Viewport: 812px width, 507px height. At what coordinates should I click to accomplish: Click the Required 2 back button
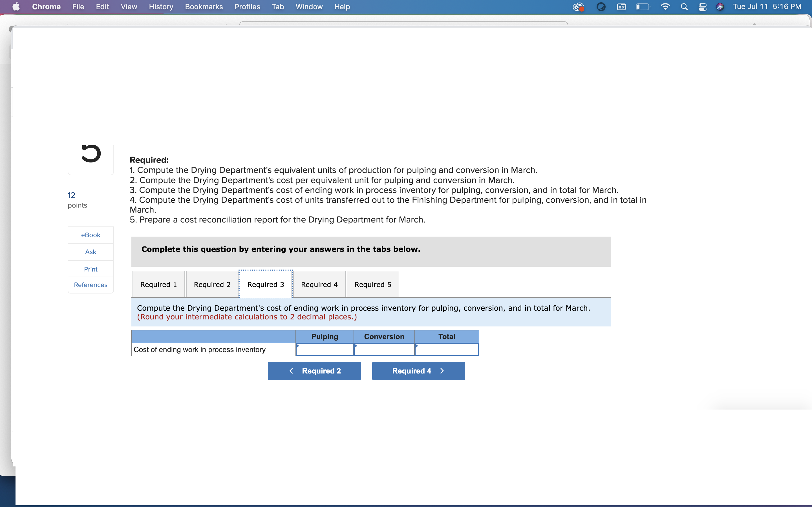pyautogui.click(x=315, y=370)
